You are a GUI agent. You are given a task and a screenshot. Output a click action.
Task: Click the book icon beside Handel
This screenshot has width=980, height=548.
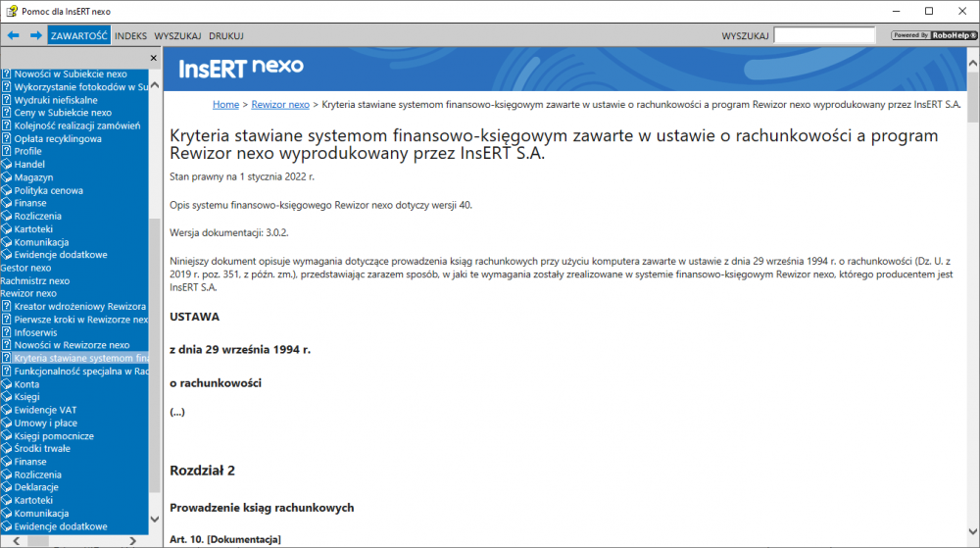point(6,165)
